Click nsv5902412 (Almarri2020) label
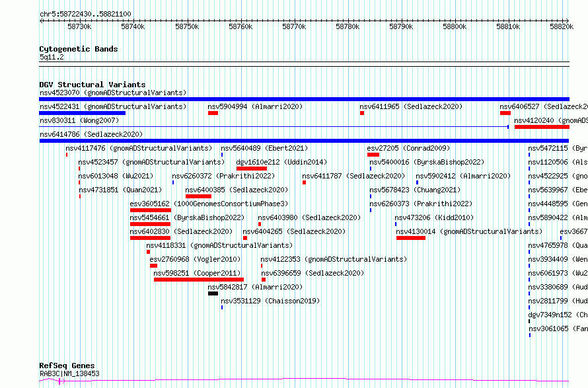The height and width of the screenshot is (388, 588). click(x=463, y=176)
